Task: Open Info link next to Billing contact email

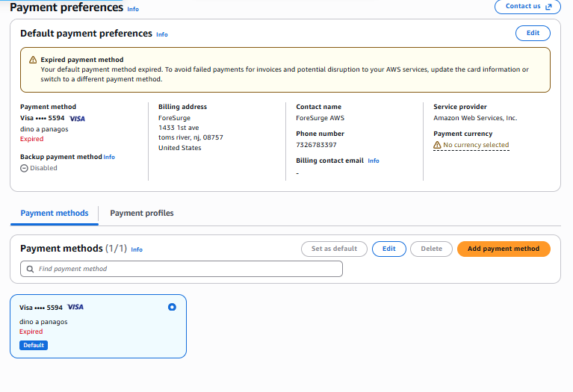Action: [x=374, y=161]
